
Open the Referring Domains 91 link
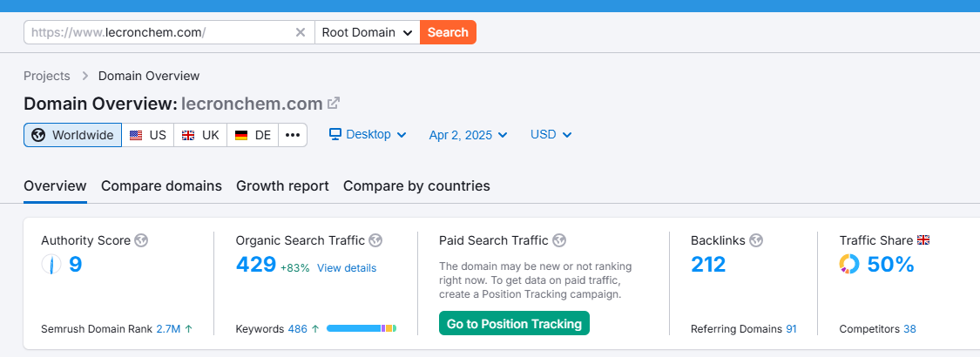(791, 329)
